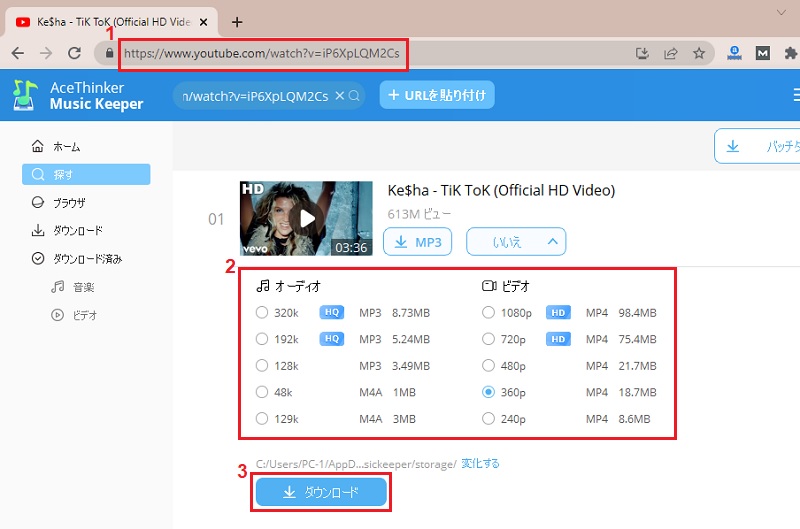Open the browser extensions puzzle icon

point(791,54)
